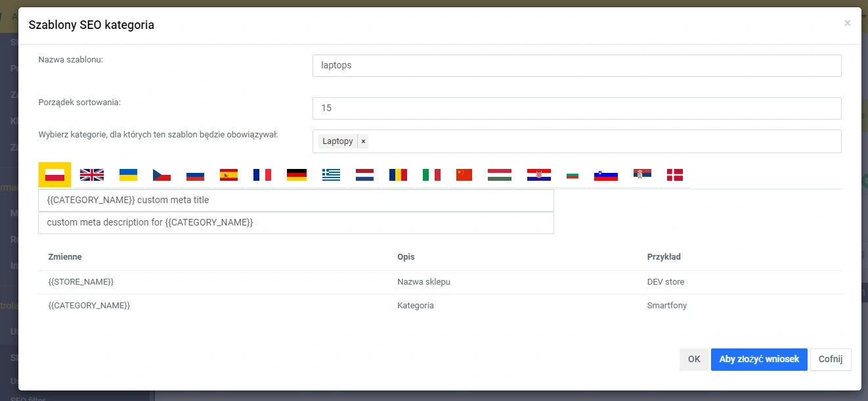Viewport: 868px width, 401px height.
Task: Choose the Danish flag language
Action: coord(674,175)
